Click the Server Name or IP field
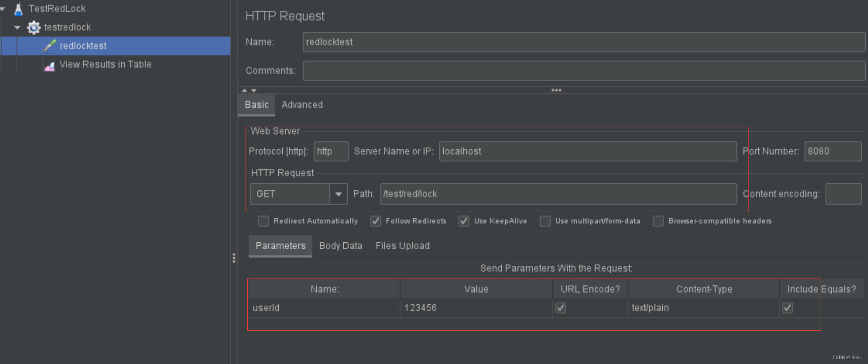The height and width of the screenshot is (364, 868). [x=588, y=151]
